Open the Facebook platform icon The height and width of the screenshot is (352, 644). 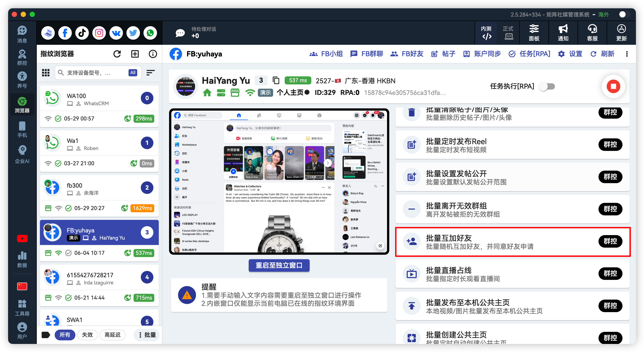[65, 33]
